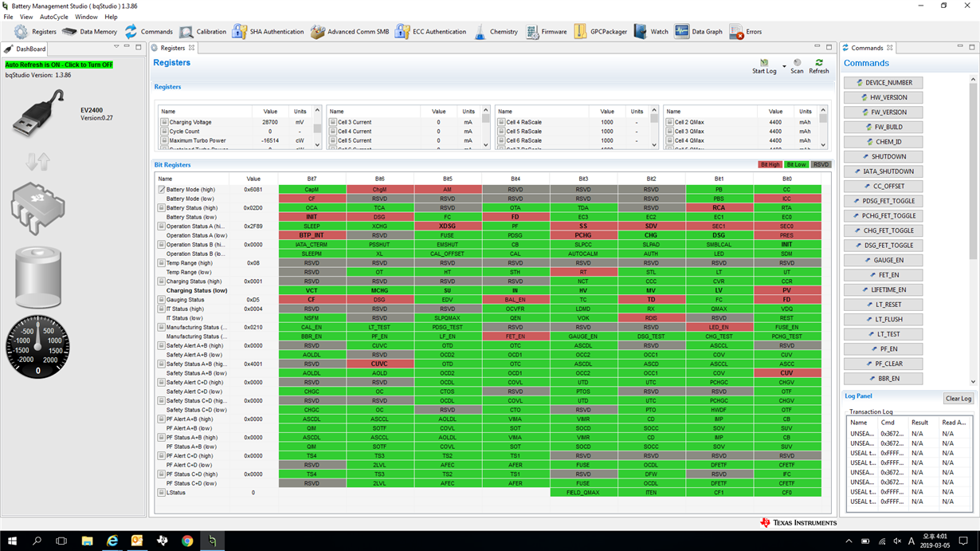
Task: Click the RSVD legend swatch
Action: coord(821,165)
